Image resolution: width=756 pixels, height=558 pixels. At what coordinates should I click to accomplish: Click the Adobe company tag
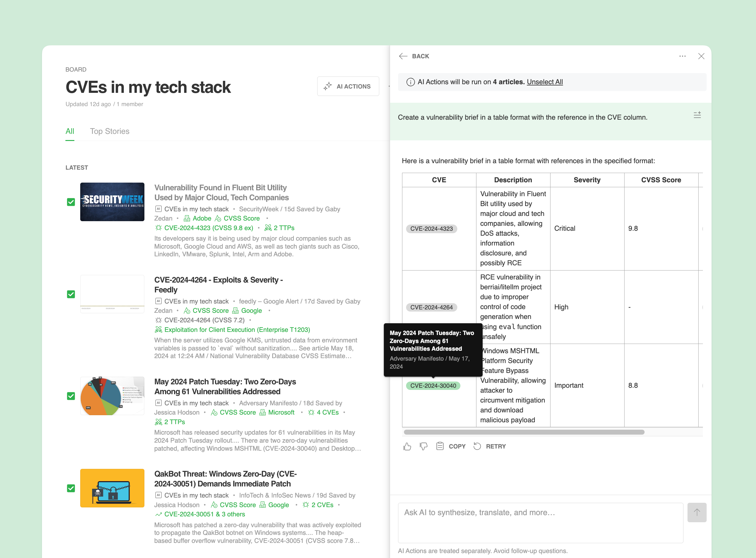(x=197, y=218)
